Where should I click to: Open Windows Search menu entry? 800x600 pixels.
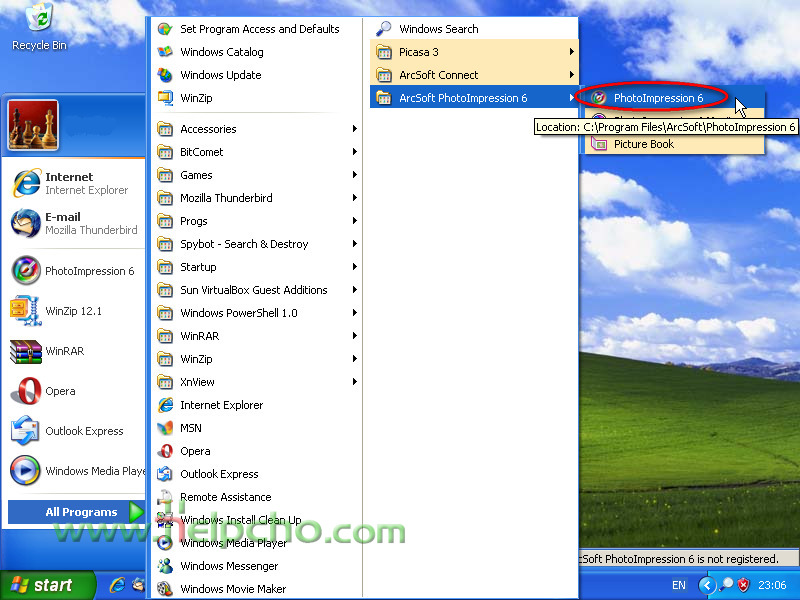coord(474,29)
